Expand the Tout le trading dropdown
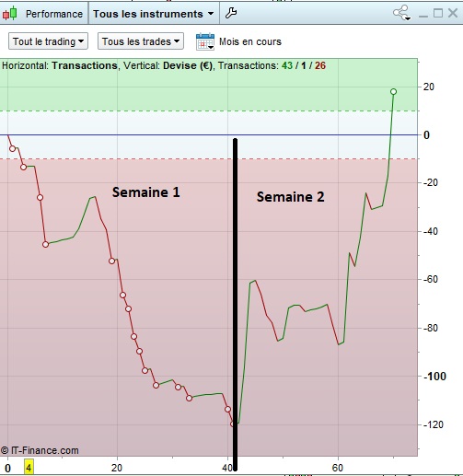463x476 pixels. 48,41
